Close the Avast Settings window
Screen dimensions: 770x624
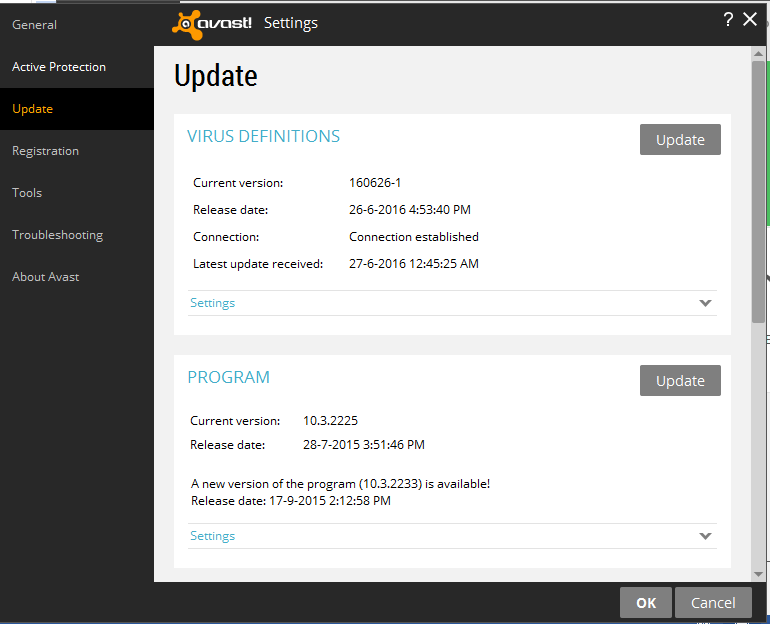pos(750,20)
